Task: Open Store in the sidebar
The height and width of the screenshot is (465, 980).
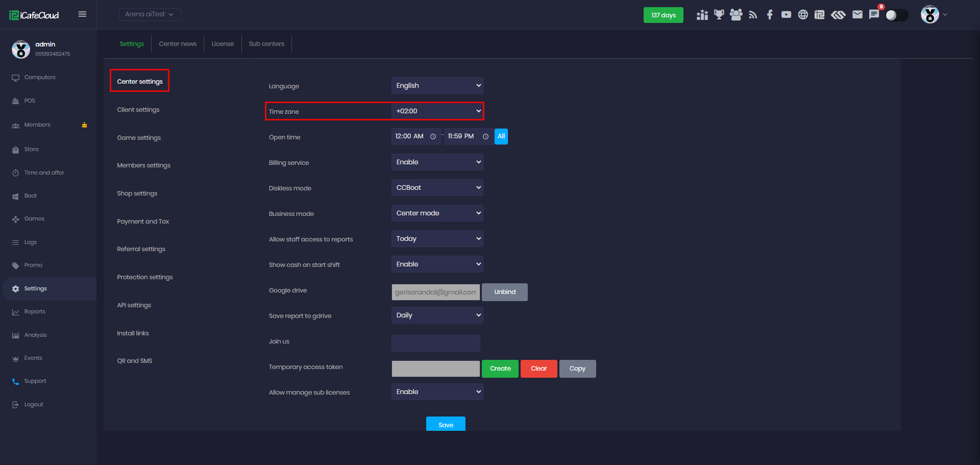Action: pyautogui.click(x=32, y=150)
